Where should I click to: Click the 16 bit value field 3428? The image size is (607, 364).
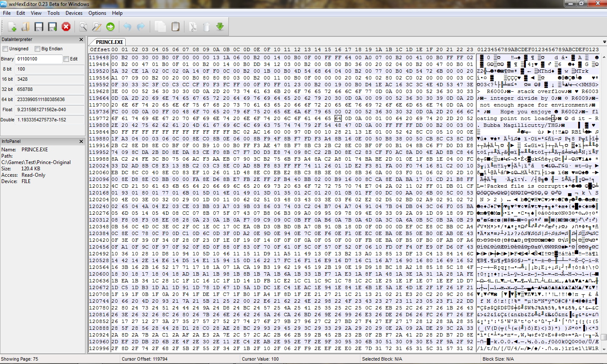click(49, 79)
